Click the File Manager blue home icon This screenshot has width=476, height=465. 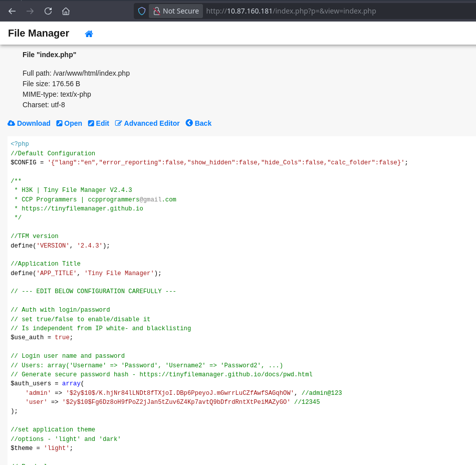89,34
